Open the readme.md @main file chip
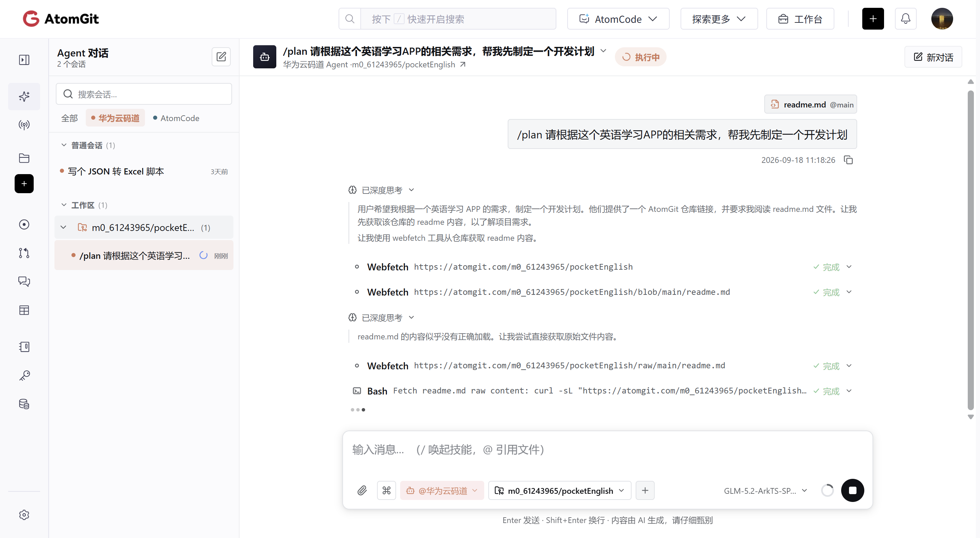This screenshot has width=980, height=538. (810, 104)
